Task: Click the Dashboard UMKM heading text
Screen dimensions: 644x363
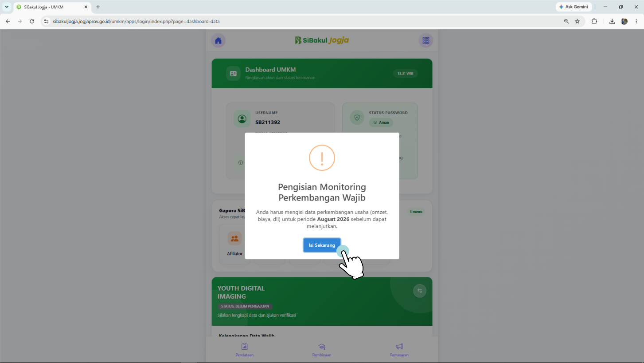Action: pyautogui.click(x=270, y=70)
